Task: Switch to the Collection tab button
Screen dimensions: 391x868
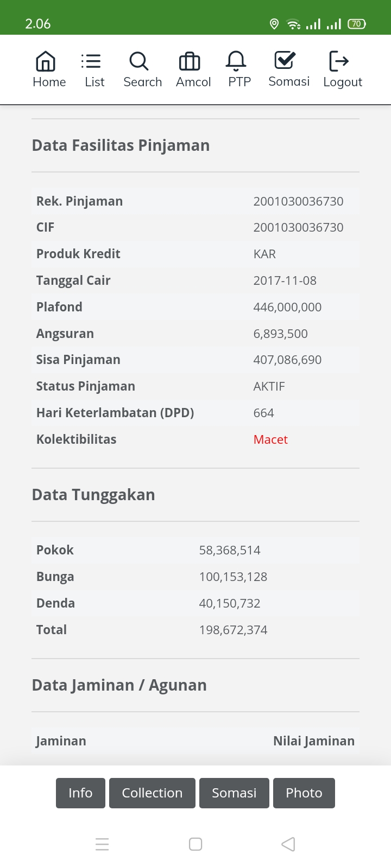Action: tap(152, 793)
